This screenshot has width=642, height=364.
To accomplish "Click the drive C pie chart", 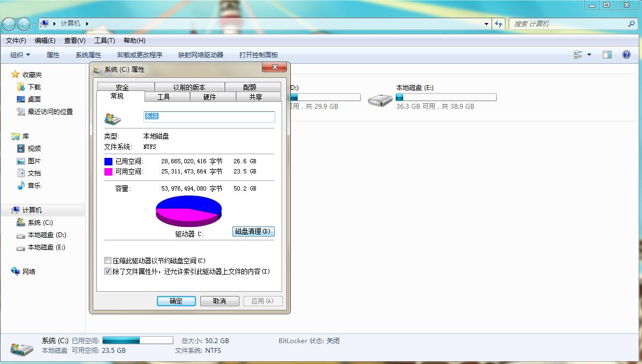I will click(x=189, y=211).
